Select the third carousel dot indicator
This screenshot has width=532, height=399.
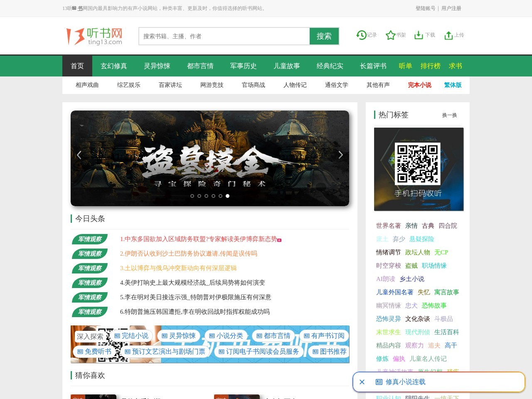(x=206, y=196)
